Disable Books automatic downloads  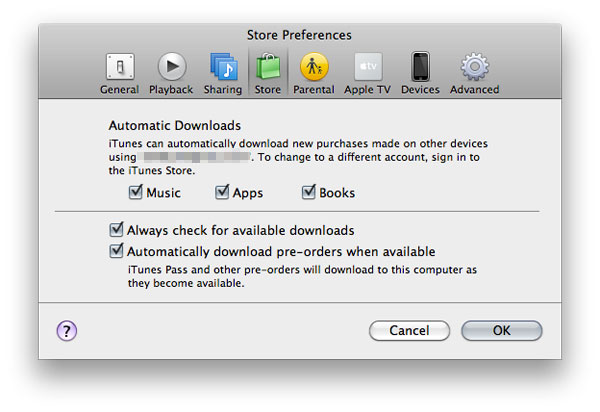click(309, 192)
